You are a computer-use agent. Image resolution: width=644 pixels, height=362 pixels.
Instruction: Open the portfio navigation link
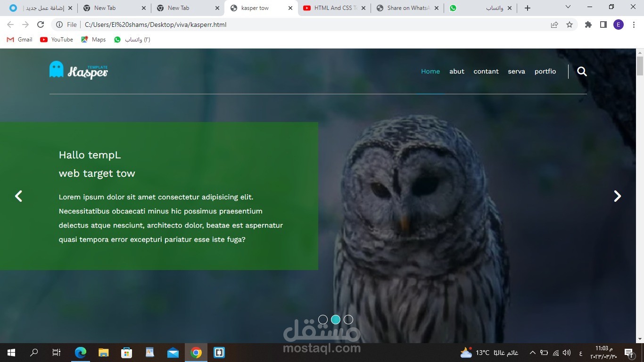click(545, 71)
